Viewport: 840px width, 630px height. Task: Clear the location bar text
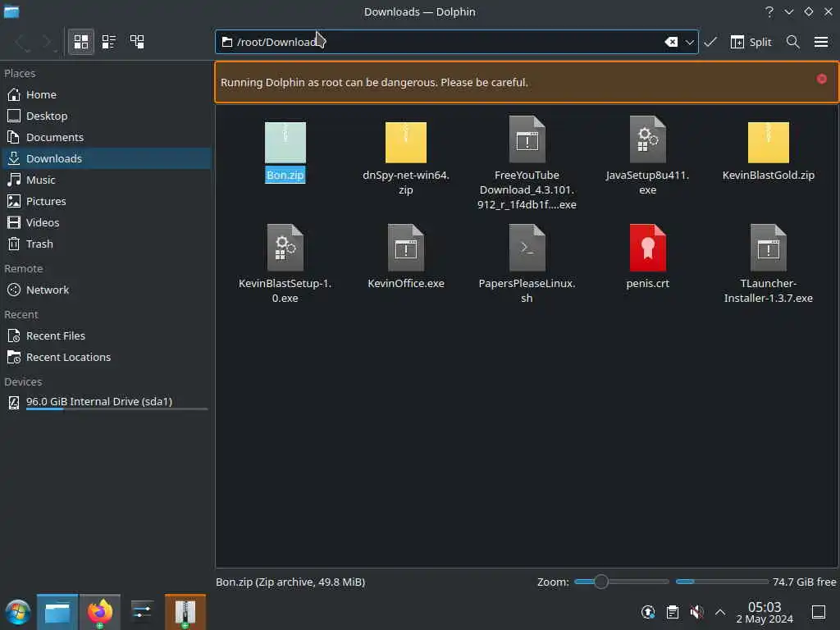coord(671,42)
